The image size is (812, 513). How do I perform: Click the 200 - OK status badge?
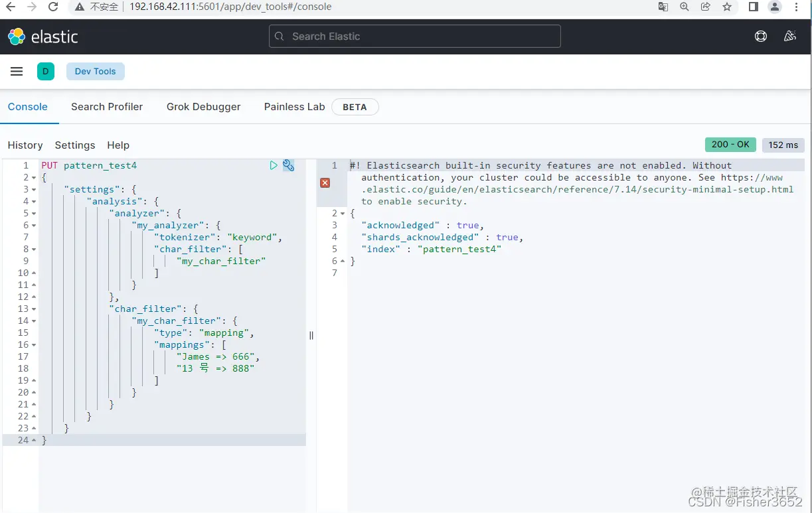[730, 145]
